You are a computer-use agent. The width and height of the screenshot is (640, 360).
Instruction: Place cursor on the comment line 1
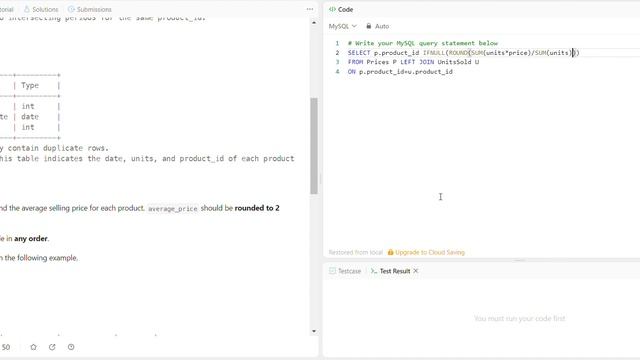pyautogui.click(x=422, y=43)
